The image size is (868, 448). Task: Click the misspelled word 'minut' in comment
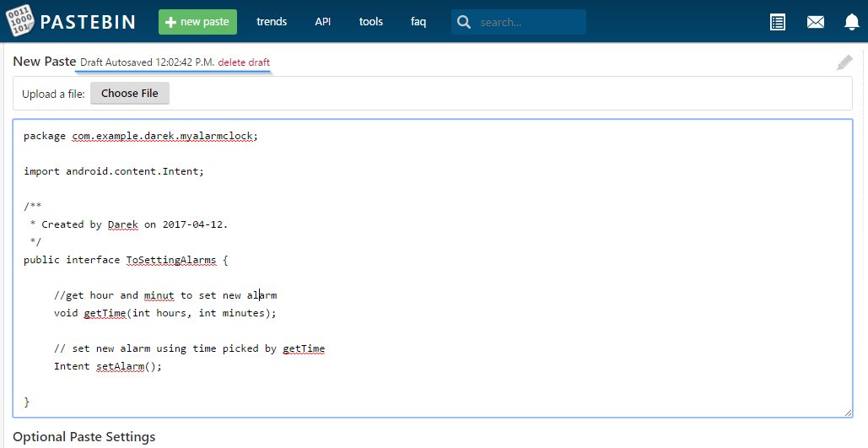[x=159, y=295]
